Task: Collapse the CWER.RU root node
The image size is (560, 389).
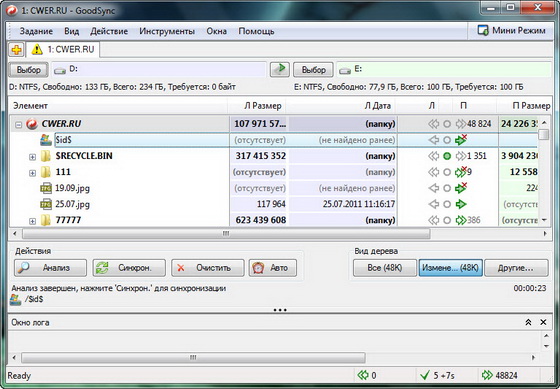Action: 18,125
